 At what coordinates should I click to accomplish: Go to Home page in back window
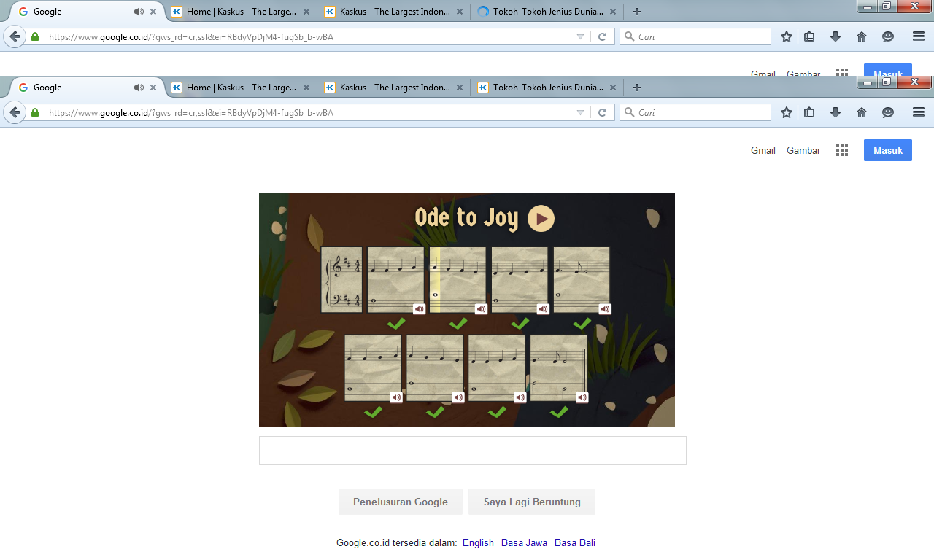(862, 36)
